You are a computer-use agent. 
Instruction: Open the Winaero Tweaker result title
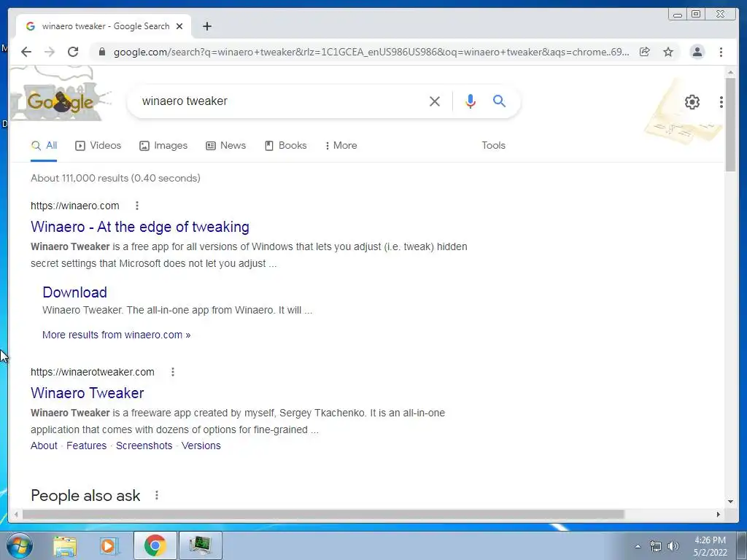point(88,393)
